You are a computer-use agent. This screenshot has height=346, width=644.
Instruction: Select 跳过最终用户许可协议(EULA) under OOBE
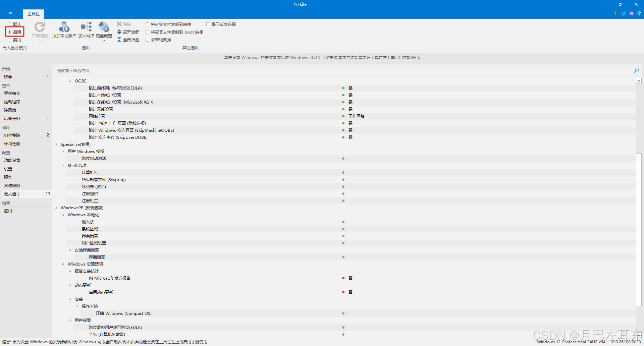[355, 88]
